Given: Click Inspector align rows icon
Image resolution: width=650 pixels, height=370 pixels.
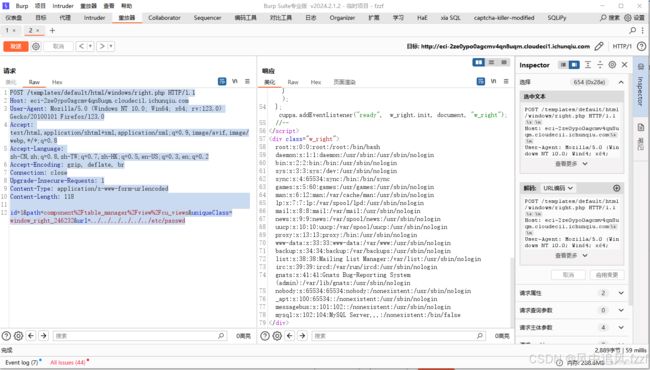Looking at the screenshot, I should 588,65.
